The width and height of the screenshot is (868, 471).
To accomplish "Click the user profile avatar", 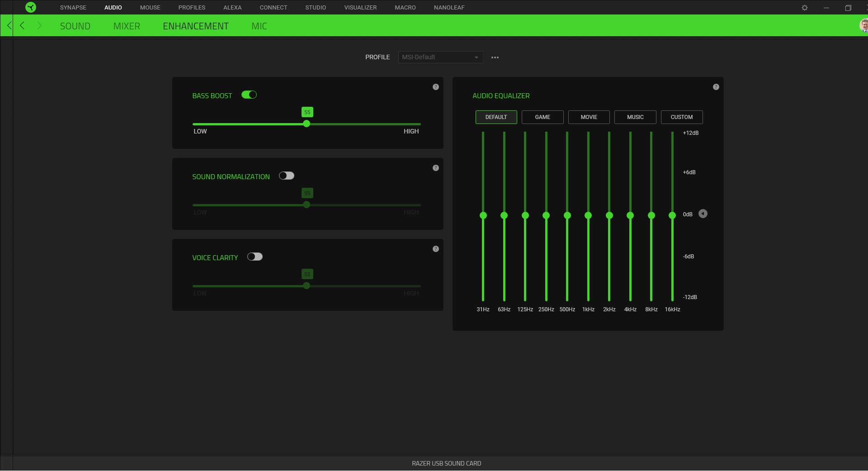I will coord(863,25).
